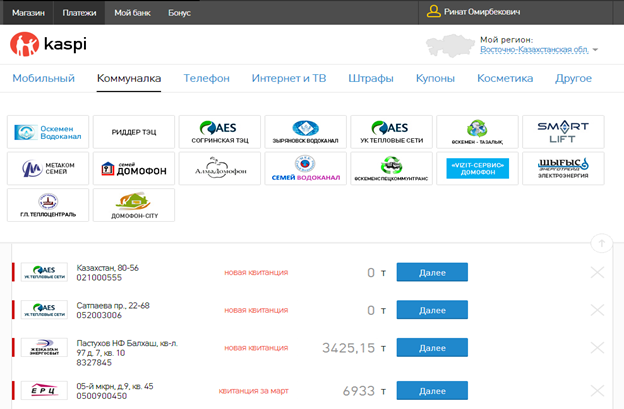Open the Платежи top menu

point(79,13)
